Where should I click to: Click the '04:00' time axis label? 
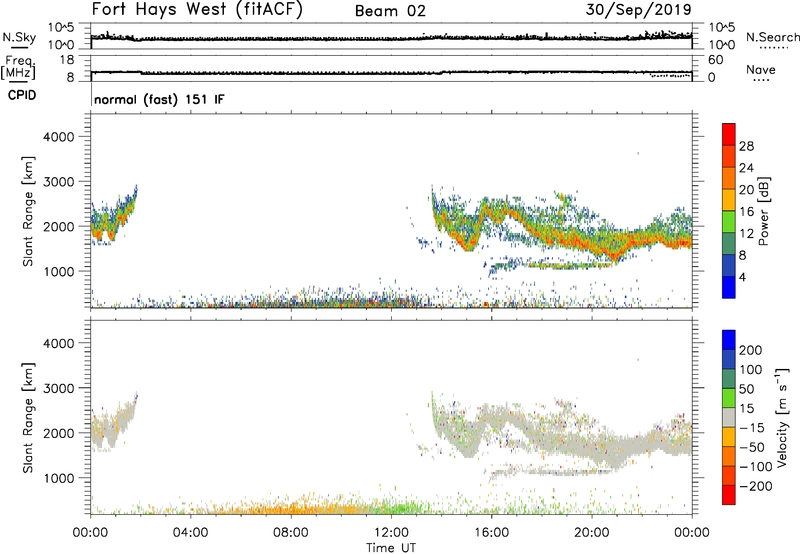point(190,533)
